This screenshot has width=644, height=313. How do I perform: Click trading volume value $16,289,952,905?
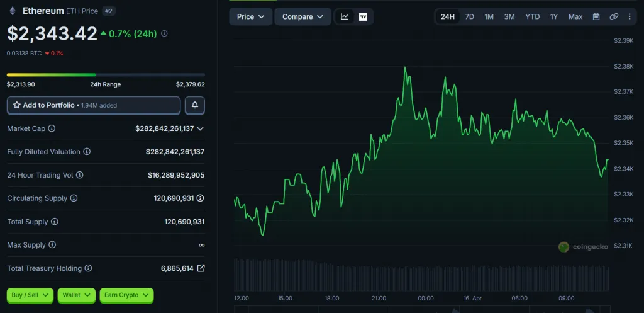(176, 175)
